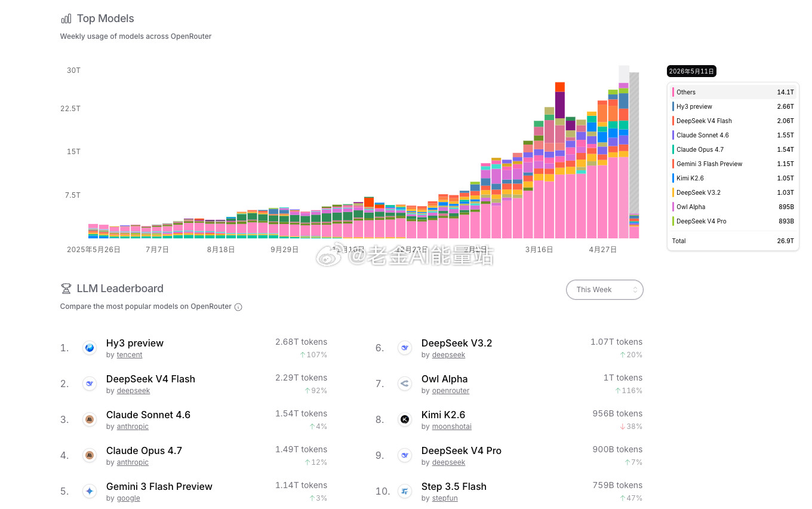Click the Claude Sonnet 4.6 legend row

[x=733, y=135]
